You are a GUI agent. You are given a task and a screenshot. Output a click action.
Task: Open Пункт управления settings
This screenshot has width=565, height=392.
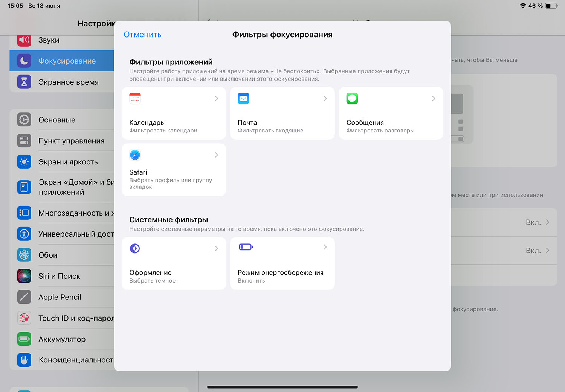[62, 141]
